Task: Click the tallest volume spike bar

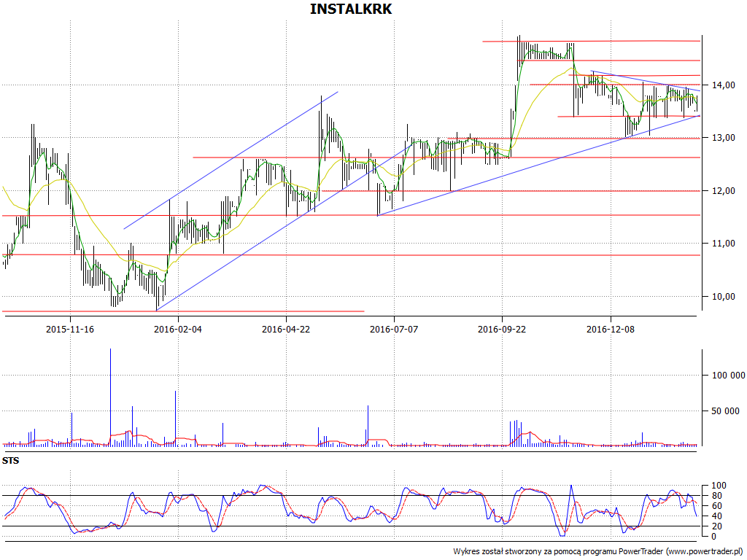Action: coord(111,397)
